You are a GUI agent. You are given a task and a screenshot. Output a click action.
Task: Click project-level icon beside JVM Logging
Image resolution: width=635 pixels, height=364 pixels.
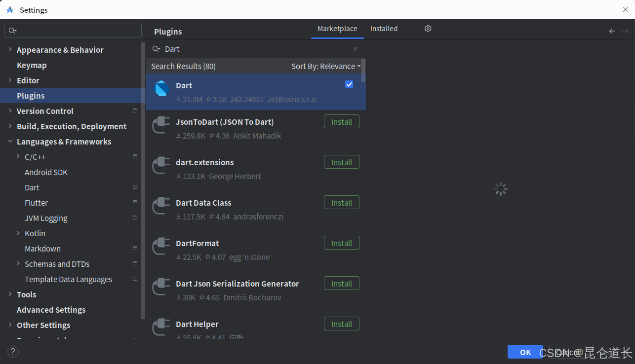(135, 218)
